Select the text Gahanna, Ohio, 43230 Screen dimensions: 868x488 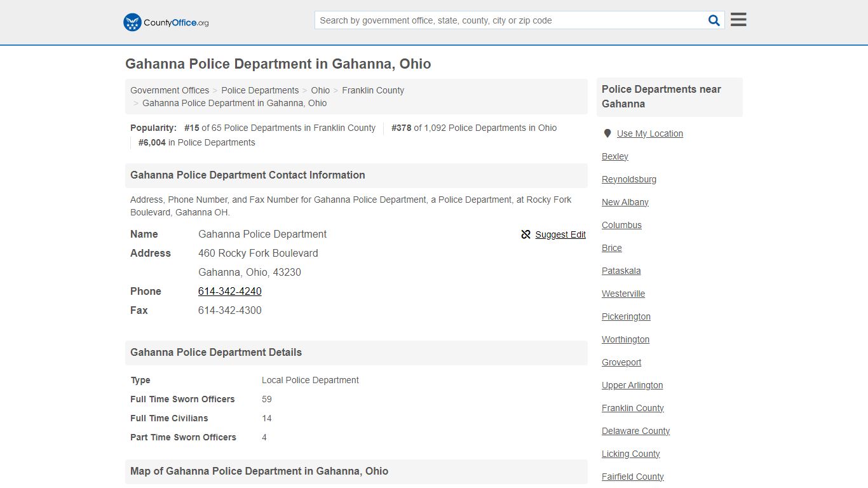pos(250,272)
